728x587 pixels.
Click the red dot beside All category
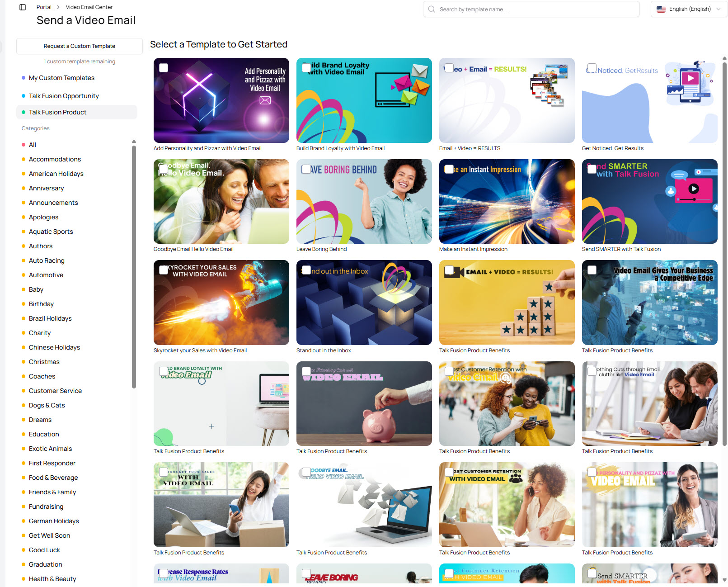[x=23, y=145]
